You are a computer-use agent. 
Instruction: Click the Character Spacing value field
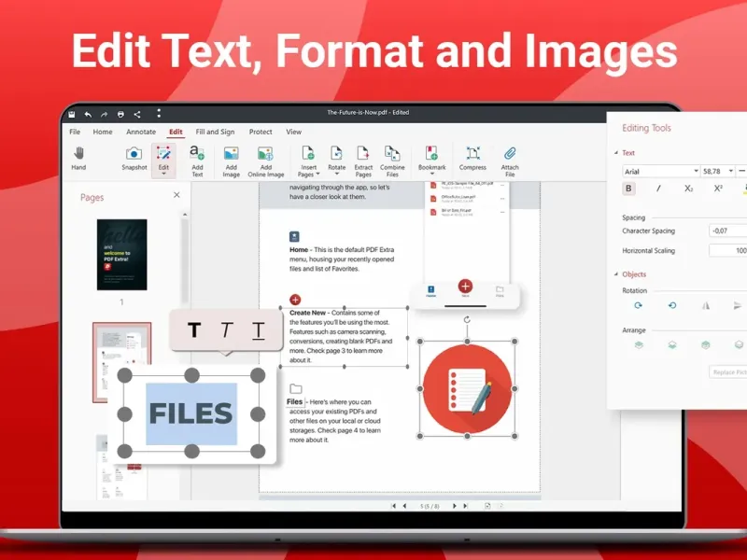coord(728,231)
